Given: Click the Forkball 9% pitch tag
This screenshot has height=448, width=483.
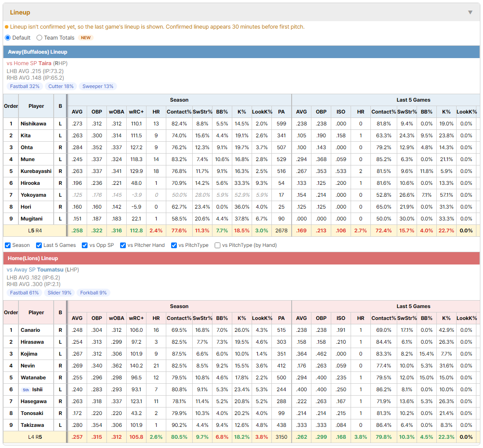Looking at the screenshot, I should 93,293.
